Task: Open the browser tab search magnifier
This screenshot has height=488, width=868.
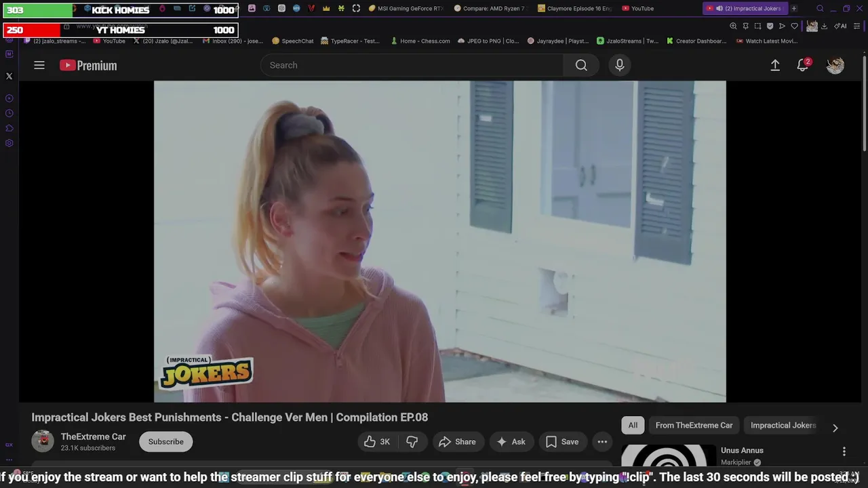Action: 820,8
